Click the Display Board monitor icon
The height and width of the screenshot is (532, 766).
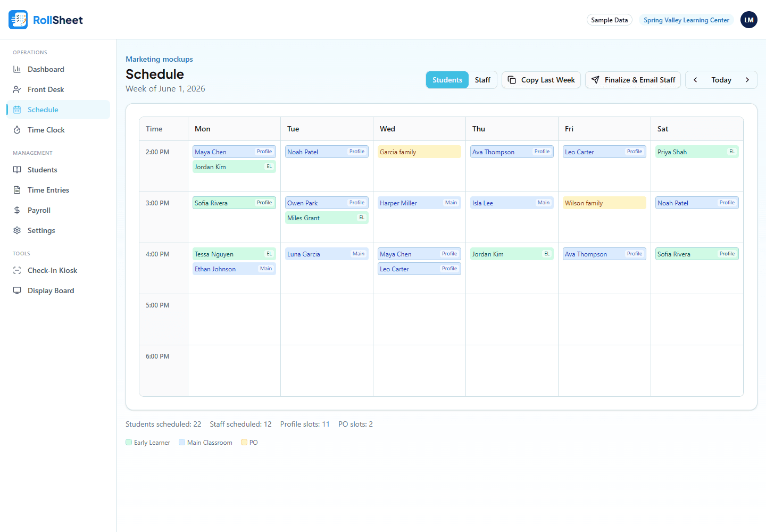click(17, 290)
